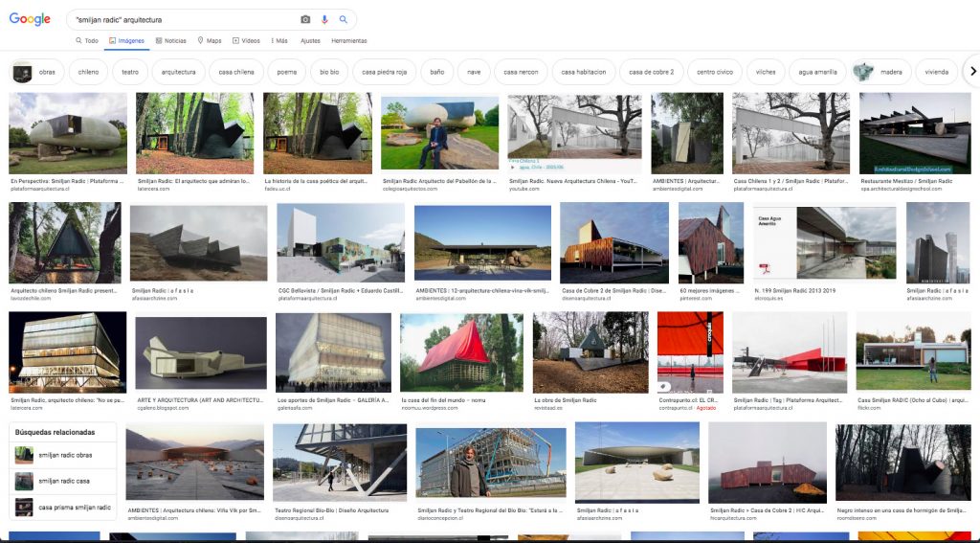Expand the Más menu
The width and height of the screenshot is (980, 543).
(x=279, y=41)
